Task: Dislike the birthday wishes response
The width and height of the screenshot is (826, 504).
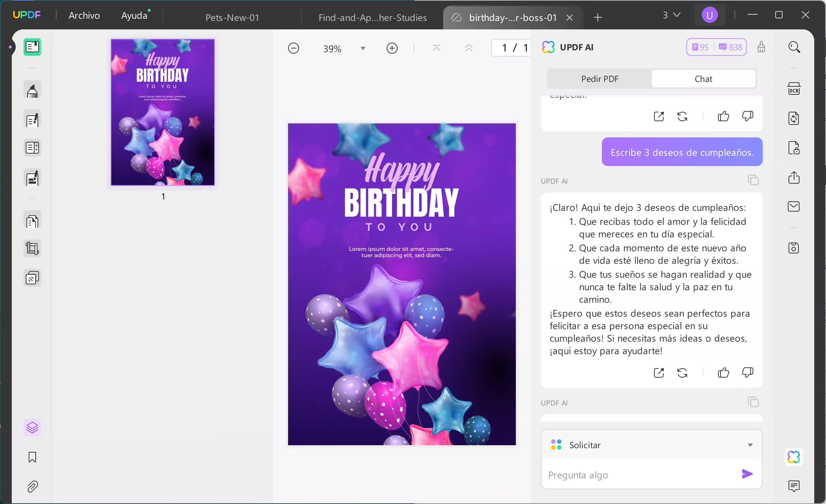Action: point(747,373)
